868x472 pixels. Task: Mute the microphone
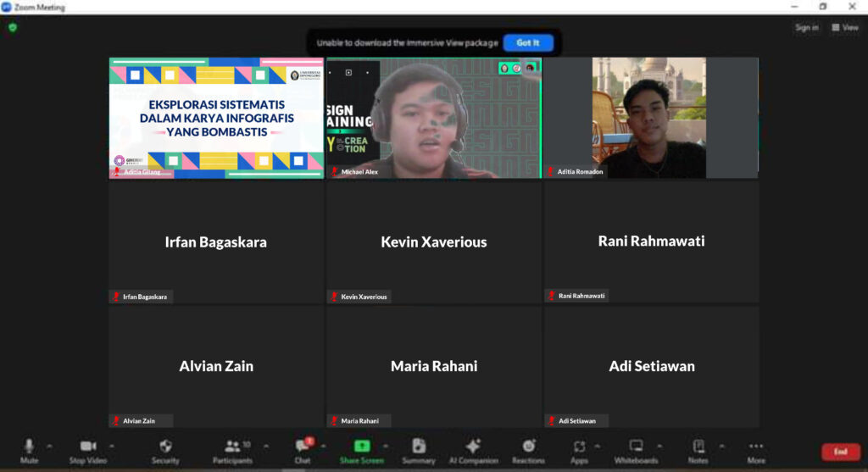tap(29, 449)
